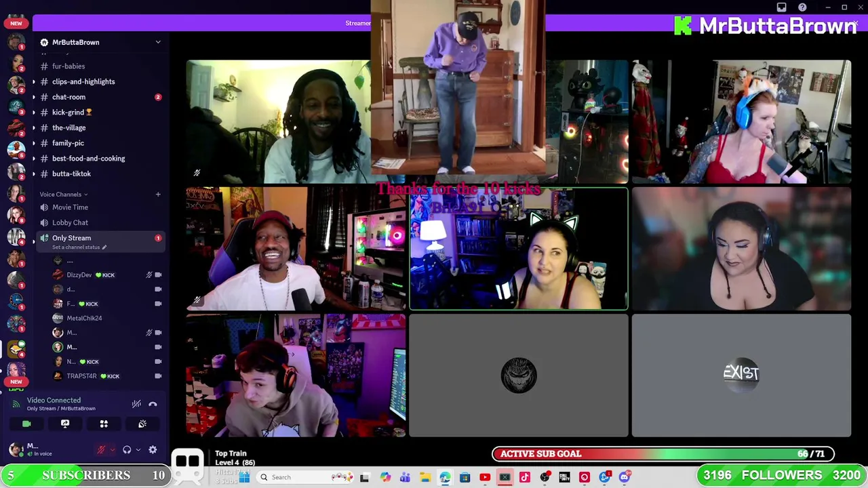Screen dimensions: 868x488
Task: Click bottom NEW unread indicator
Action: 16,382
